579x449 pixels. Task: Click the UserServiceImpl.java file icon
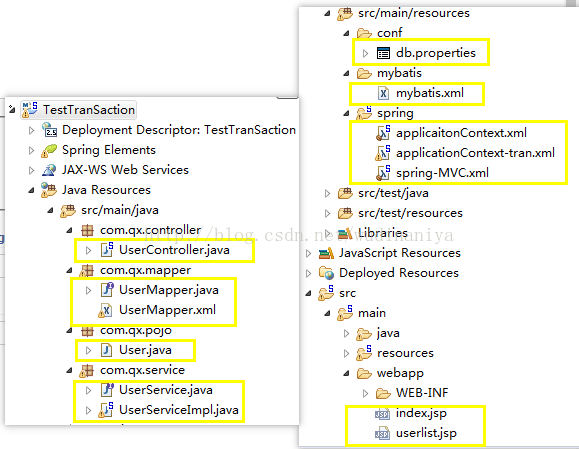click(106, 410)
